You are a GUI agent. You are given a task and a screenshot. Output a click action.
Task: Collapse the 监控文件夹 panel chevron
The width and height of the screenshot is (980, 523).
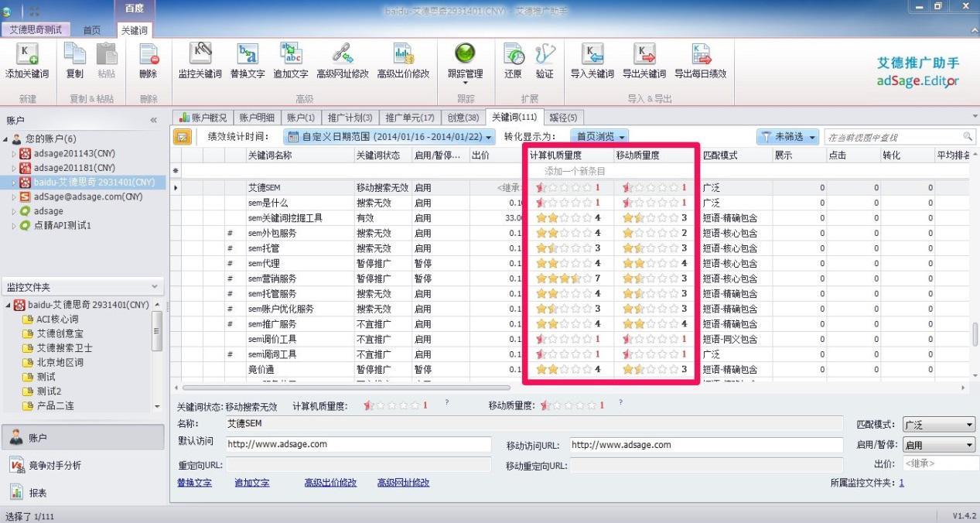[x=154, y=287]
